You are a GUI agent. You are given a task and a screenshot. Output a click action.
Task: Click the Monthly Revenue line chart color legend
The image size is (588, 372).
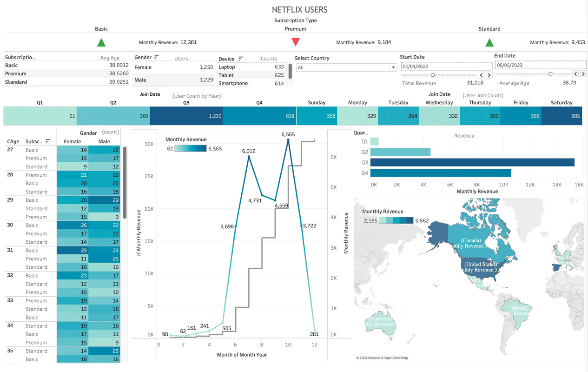(x=190, y=148)
